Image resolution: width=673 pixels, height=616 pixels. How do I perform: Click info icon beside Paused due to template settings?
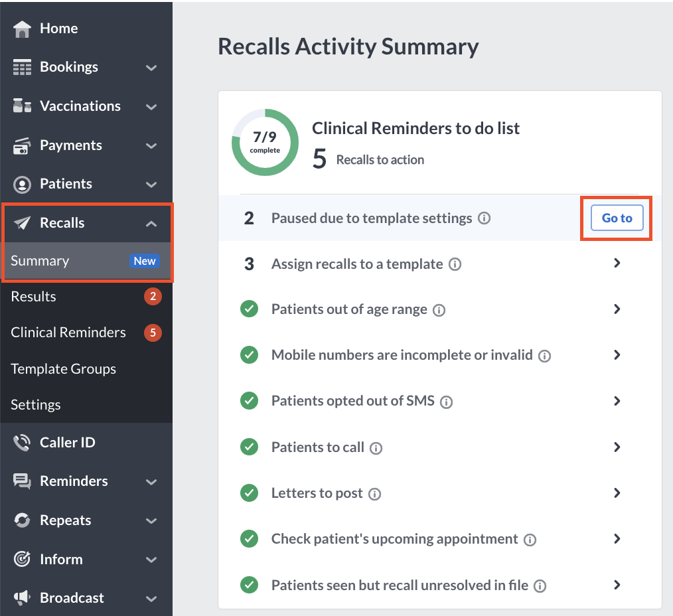[x=484, y=218]
